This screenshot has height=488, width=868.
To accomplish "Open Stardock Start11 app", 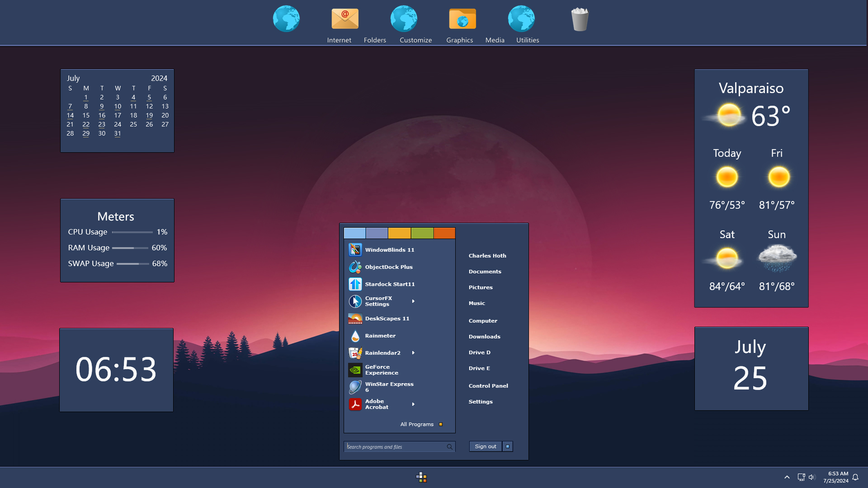I will coord(389,284).
